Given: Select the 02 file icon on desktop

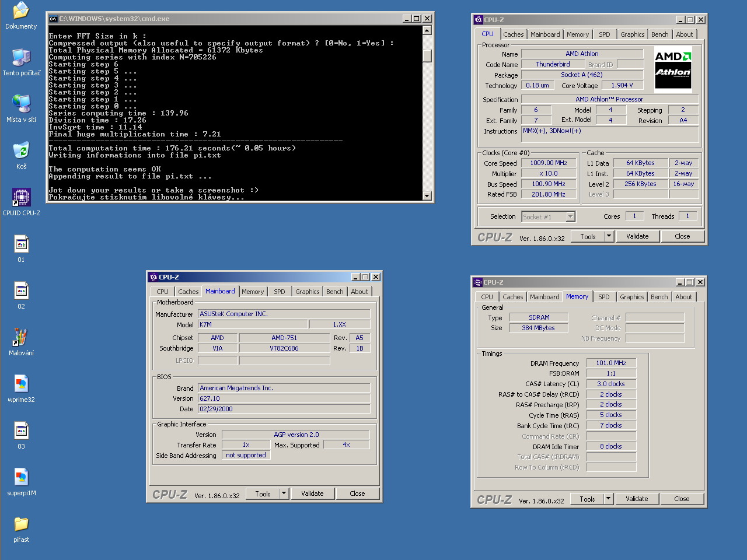Looking at the screenshot, I should coord(21,295).
